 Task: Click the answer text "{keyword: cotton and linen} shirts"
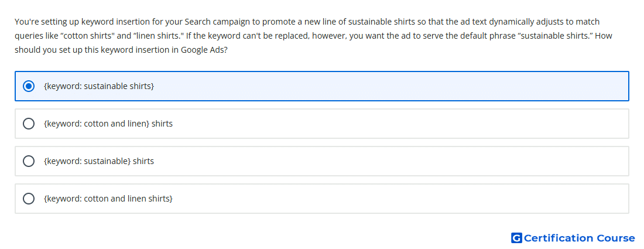[108, 124]
